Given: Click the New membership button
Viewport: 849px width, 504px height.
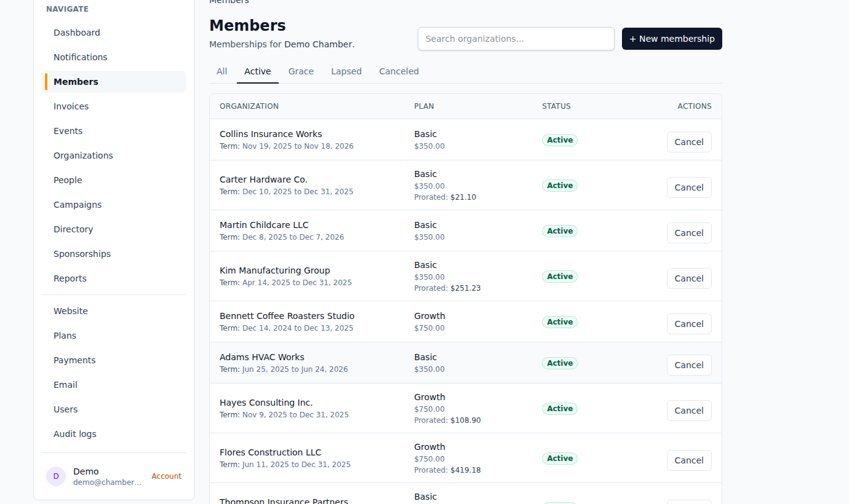Looking at the screenshot, I should click(672, 39).
